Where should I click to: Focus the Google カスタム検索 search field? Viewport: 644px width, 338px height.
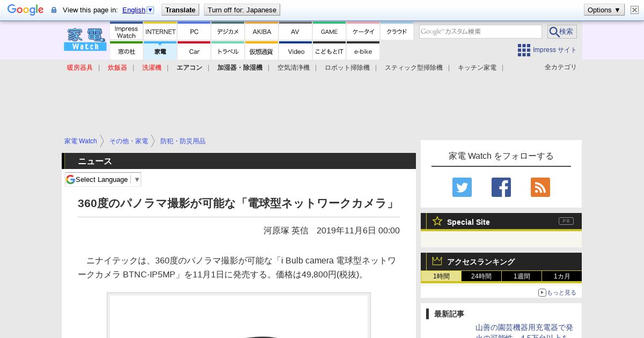480,32
